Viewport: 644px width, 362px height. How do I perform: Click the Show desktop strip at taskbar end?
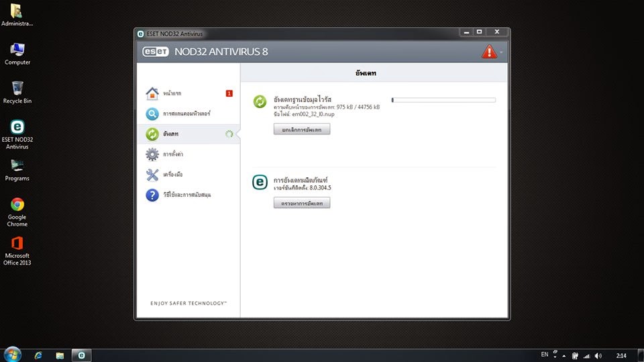641,355
